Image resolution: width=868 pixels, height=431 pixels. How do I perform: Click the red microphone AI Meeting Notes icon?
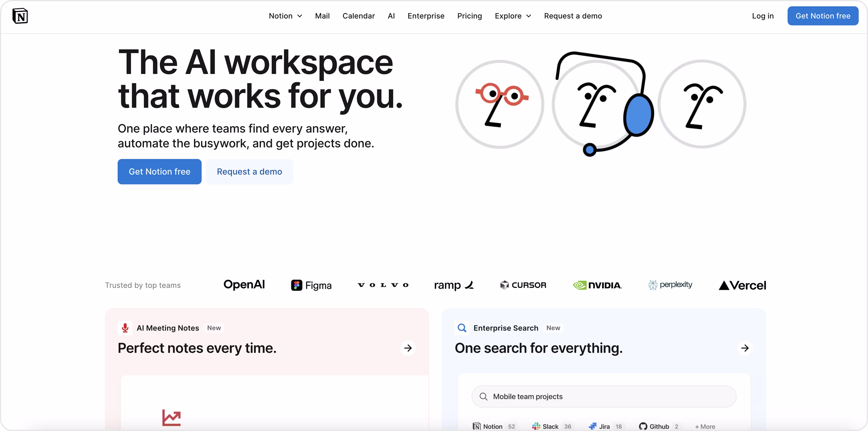coord(125,328)
